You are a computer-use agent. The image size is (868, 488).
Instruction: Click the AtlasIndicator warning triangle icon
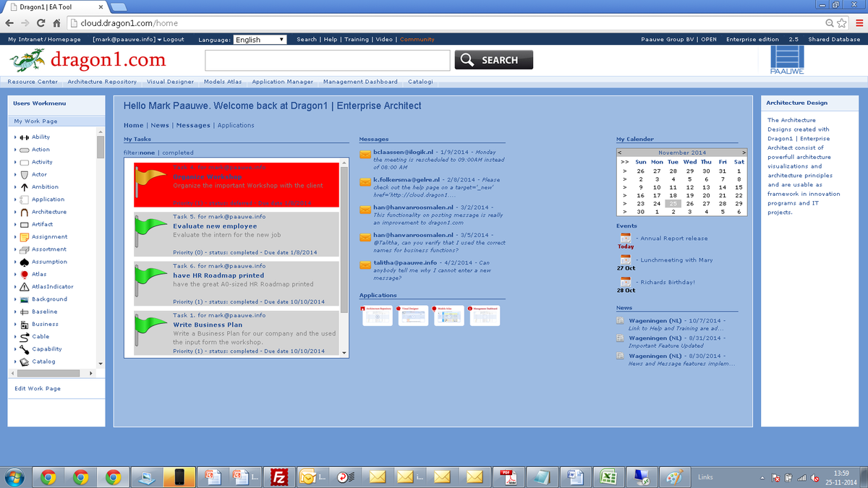[24, 287]
